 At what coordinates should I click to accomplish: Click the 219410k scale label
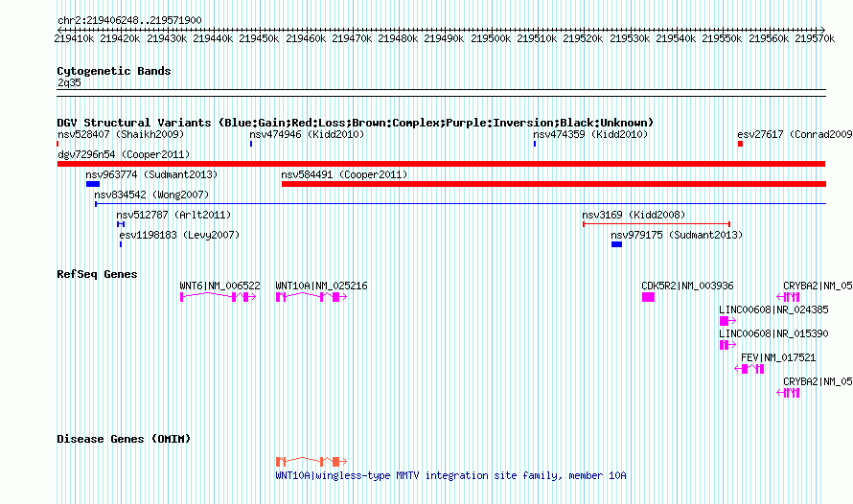coord(74,38)
